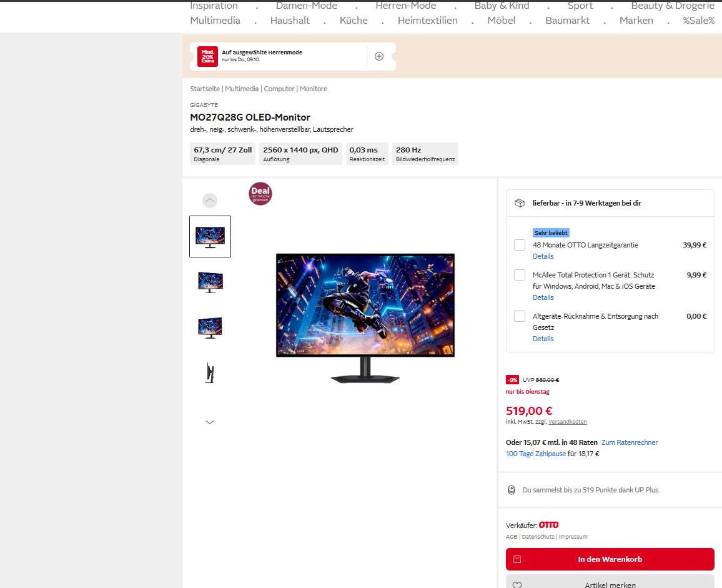The height and width of the screenshot is (588, 722).
Task: Open the Küche category
Action: pyautogui.click(x=354, y=20)
